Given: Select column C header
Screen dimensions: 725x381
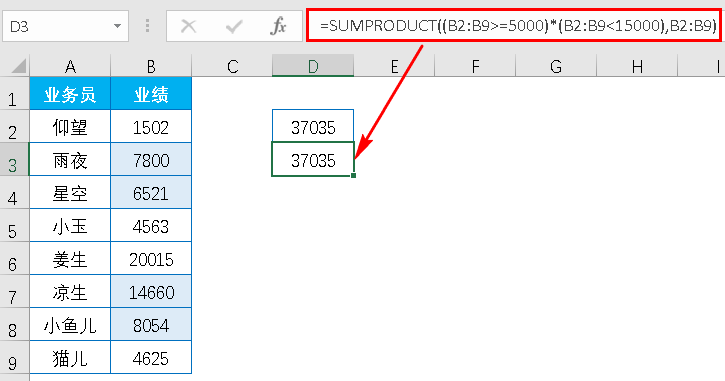Looking at the screenshot, I should (x=232, y=66).
